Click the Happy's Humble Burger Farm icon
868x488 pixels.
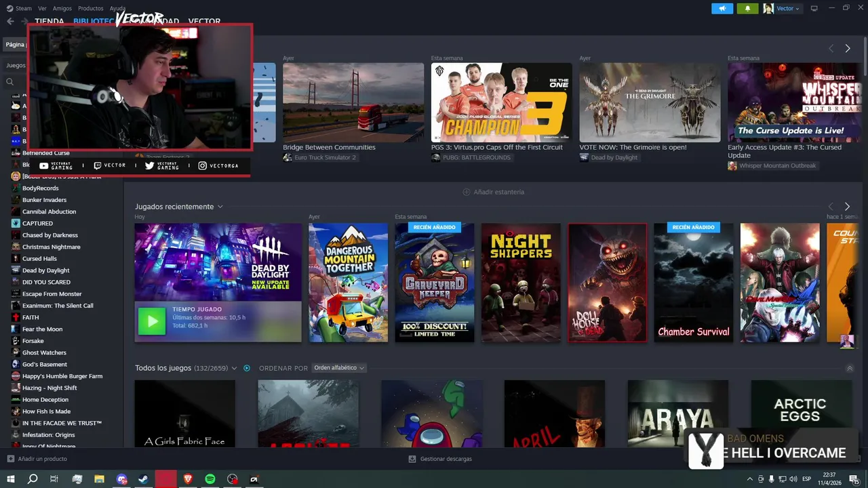click(x=16, y=376)
